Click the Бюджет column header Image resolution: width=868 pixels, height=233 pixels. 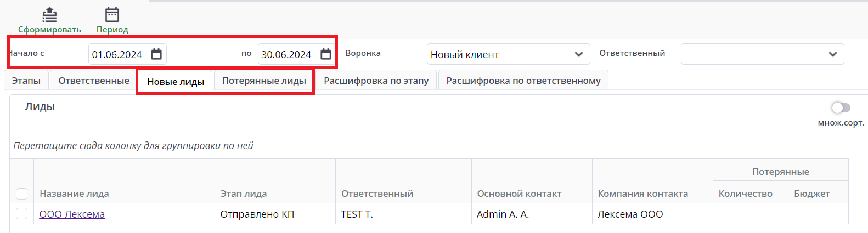point(811,194)
